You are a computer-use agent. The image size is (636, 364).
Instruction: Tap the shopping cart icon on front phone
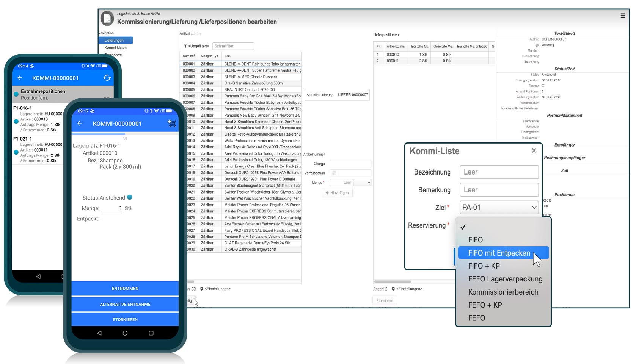[x=172, y=123]
